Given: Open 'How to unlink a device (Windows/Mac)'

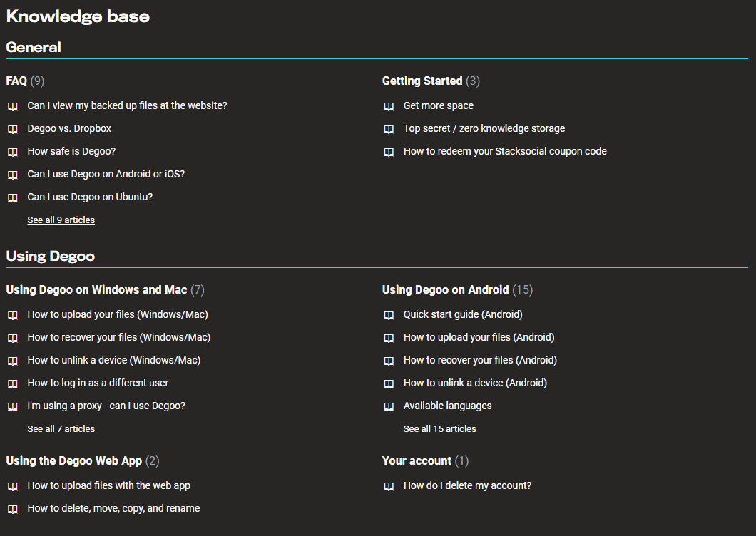Looking at the screenshot, I should click(x=114, y=360).
